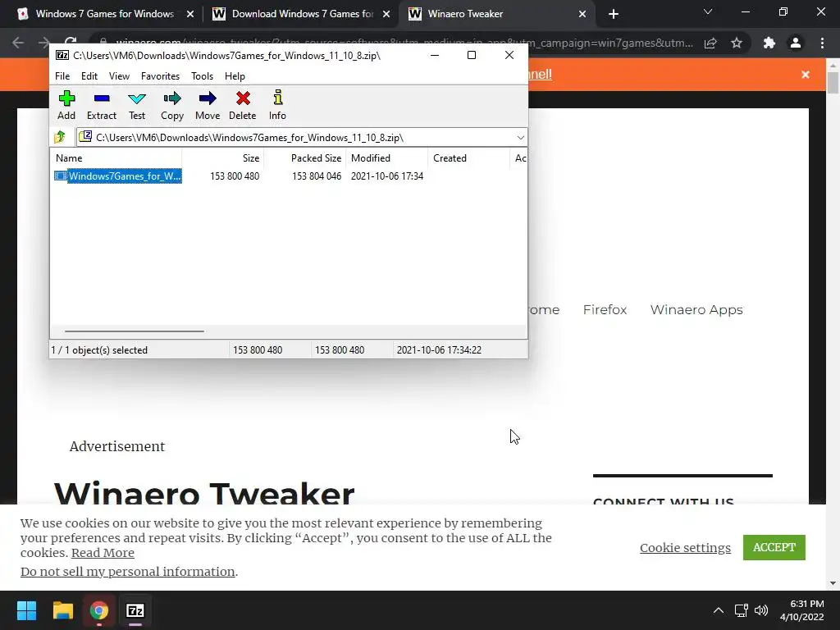Screen dimensions: 840x630
Task: Open Chrome tab search chevron
Action: click(708, 11)
